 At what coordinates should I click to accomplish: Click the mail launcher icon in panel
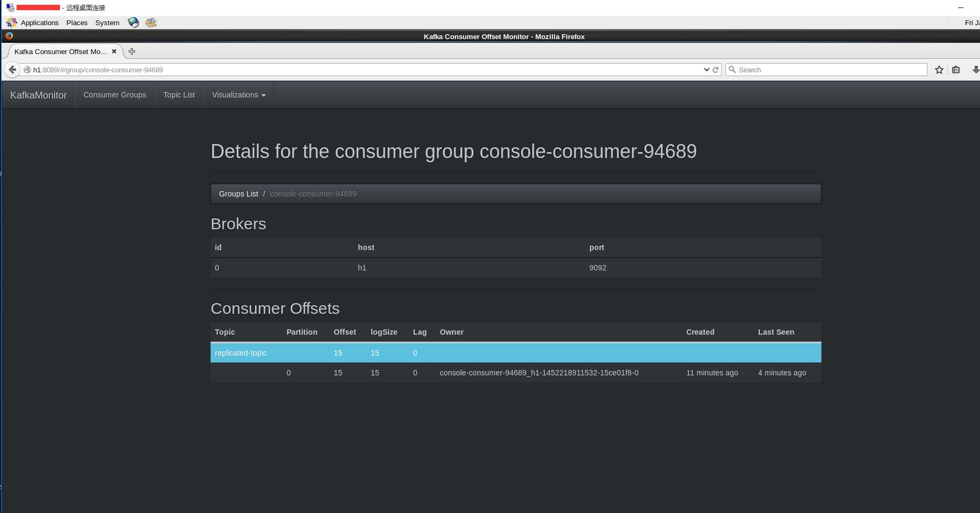point(151,22)
